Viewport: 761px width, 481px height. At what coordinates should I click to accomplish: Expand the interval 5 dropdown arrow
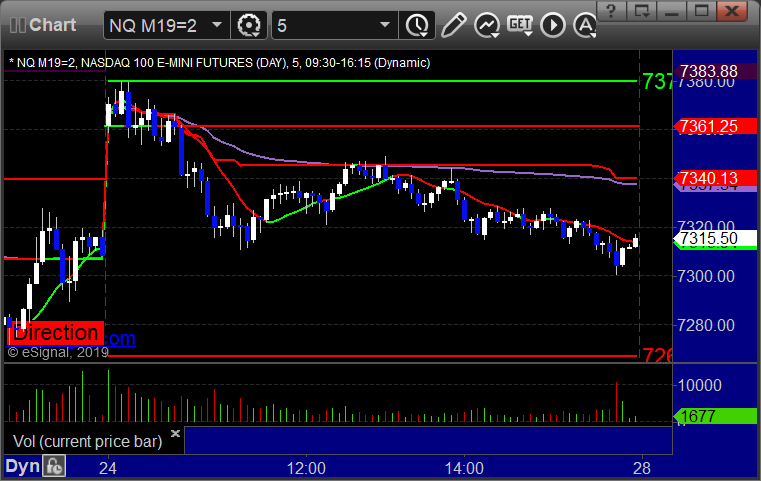pos(384,24)
